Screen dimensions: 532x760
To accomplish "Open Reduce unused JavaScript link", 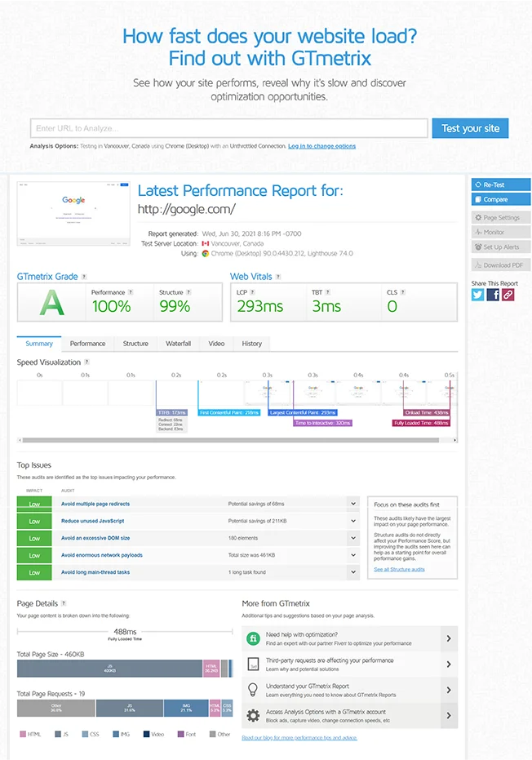I will [92, 521].
